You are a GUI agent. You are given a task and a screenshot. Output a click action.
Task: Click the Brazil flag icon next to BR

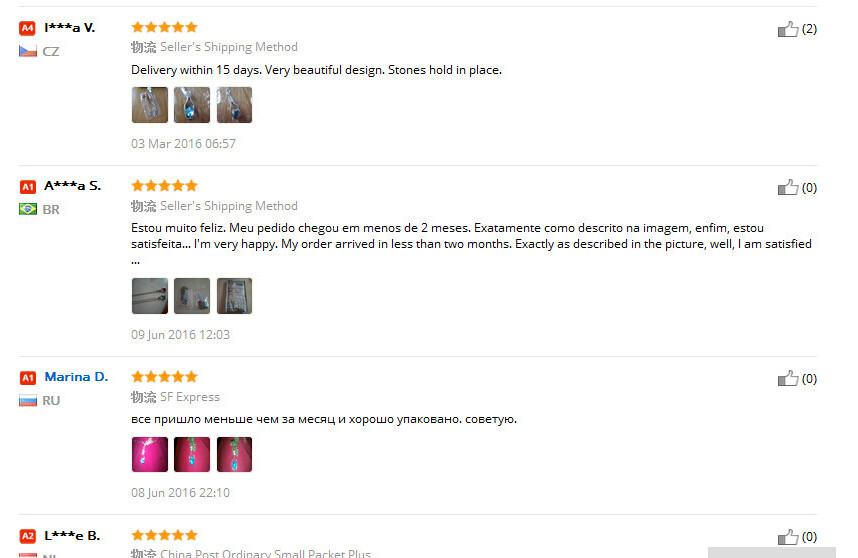(28, 209)
